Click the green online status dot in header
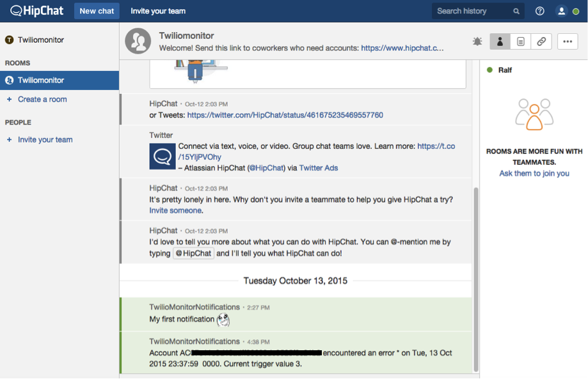This screenshot has width=588, height=379. pyautogui.click(x=576, y=12)
